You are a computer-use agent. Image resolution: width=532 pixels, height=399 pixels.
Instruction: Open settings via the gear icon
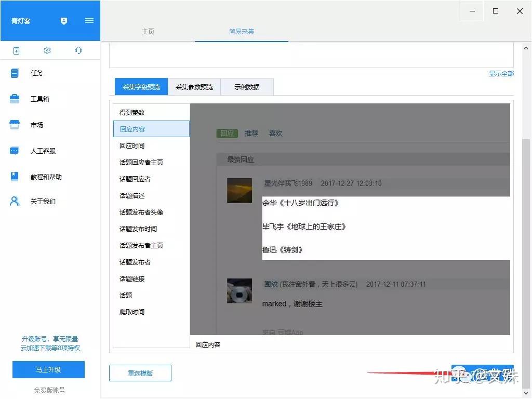coord(47,50)
